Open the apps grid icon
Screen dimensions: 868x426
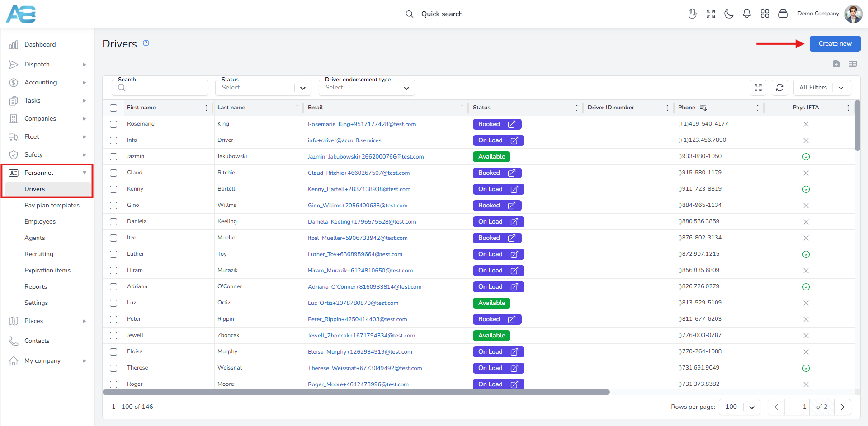pyautogui.click(x=764, y=14)
